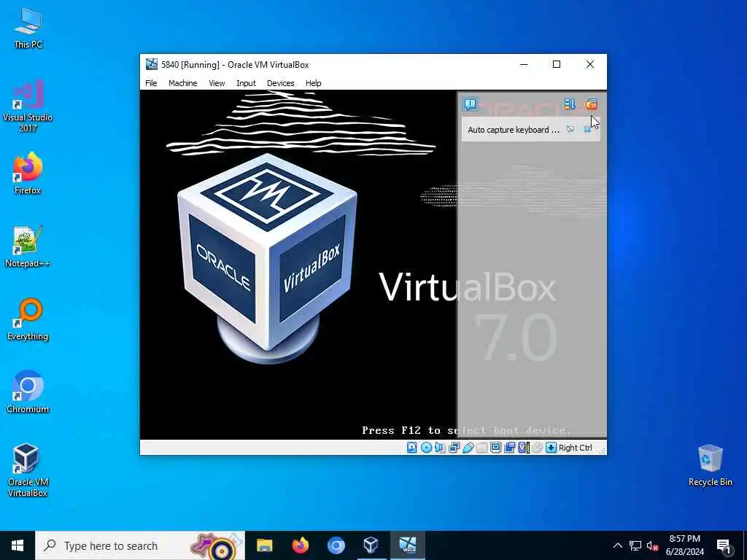Viewport: 747px width, 560px height.
Task: Open the Windows Start menu
Action: tap(18, 545)
